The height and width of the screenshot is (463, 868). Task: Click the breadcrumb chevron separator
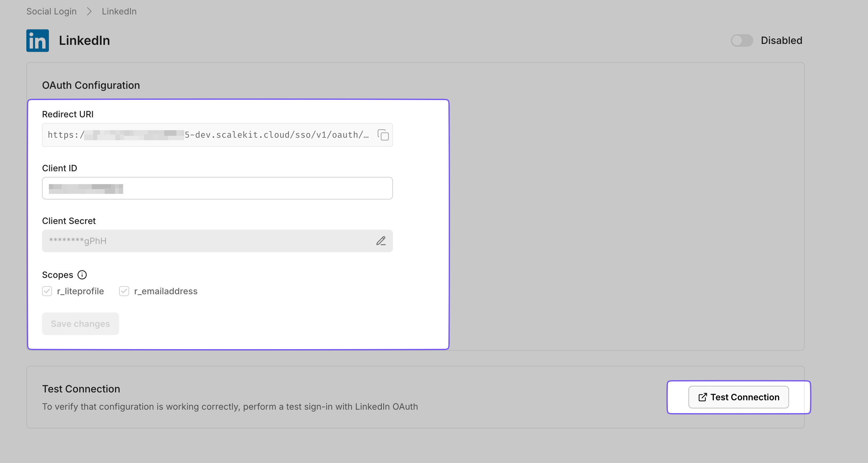[89, 11]
